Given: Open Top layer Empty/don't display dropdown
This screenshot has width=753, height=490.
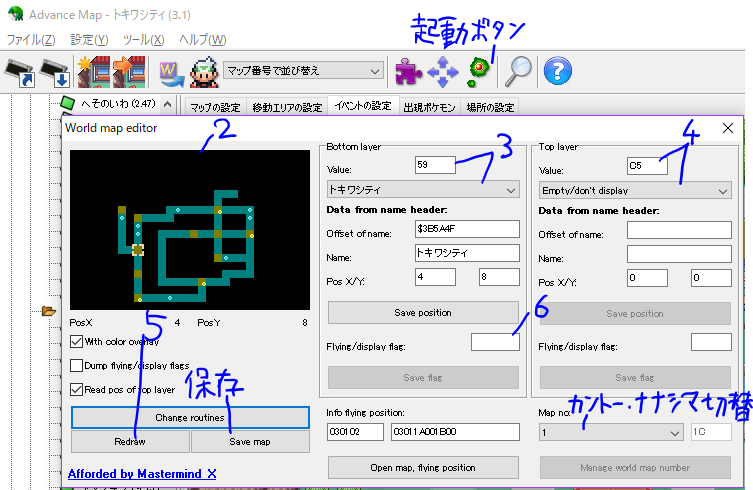Looking at the screenshot, I should point(635,191).
